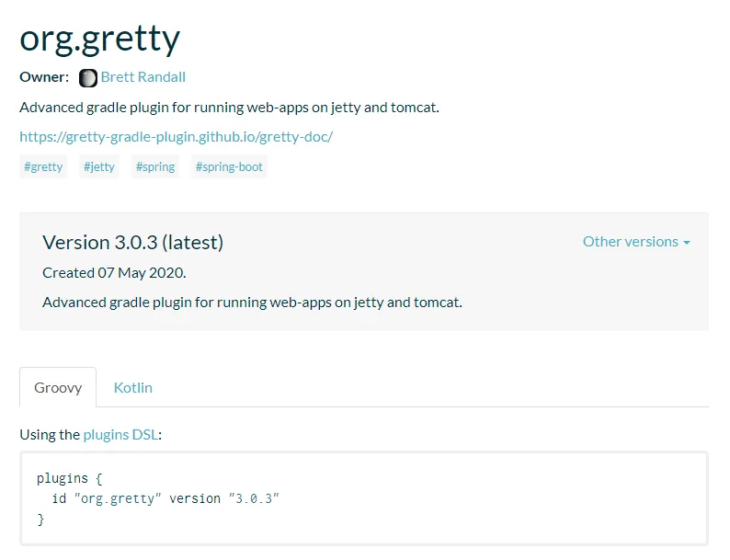Switch to the Kotlin tab

[133, 387]
